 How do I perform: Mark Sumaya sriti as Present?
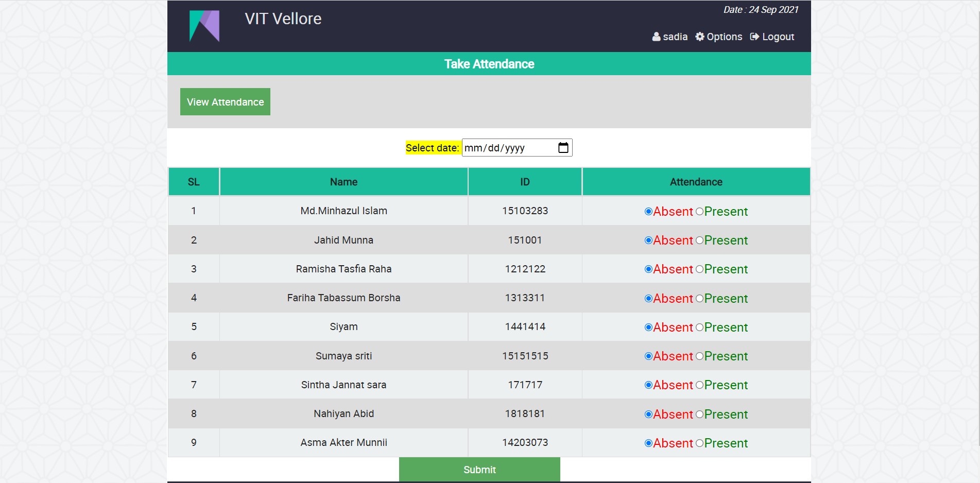click(x=699, y=356)
